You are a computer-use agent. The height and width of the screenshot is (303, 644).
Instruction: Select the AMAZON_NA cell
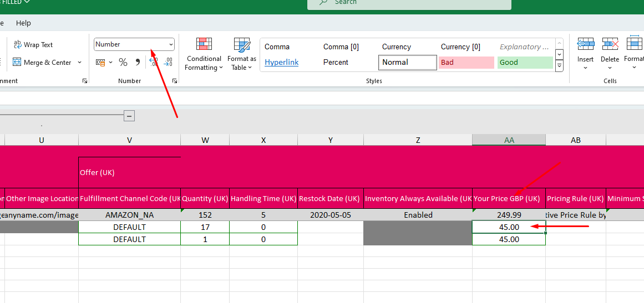point(129,215)
